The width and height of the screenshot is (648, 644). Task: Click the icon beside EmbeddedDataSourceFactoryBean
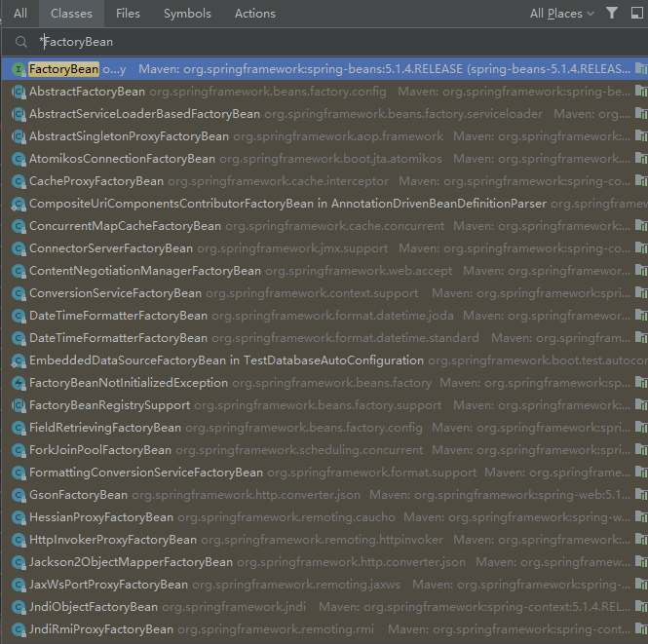[19, 360]
